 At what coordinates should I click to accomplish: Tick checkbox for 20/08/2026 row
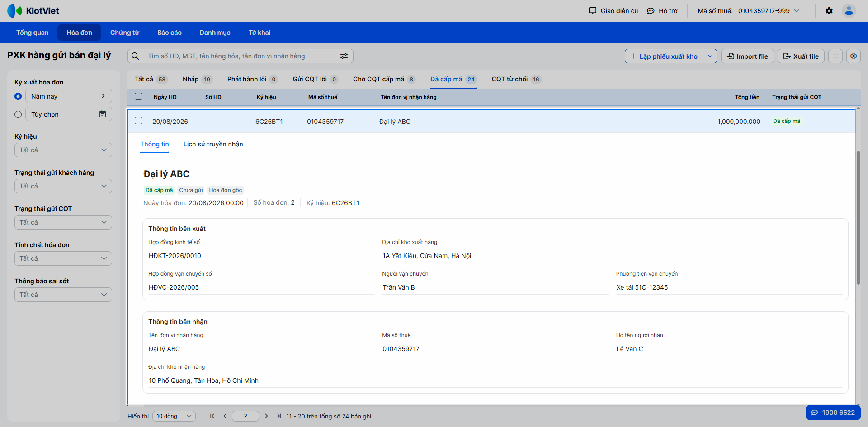click(138, 121)
